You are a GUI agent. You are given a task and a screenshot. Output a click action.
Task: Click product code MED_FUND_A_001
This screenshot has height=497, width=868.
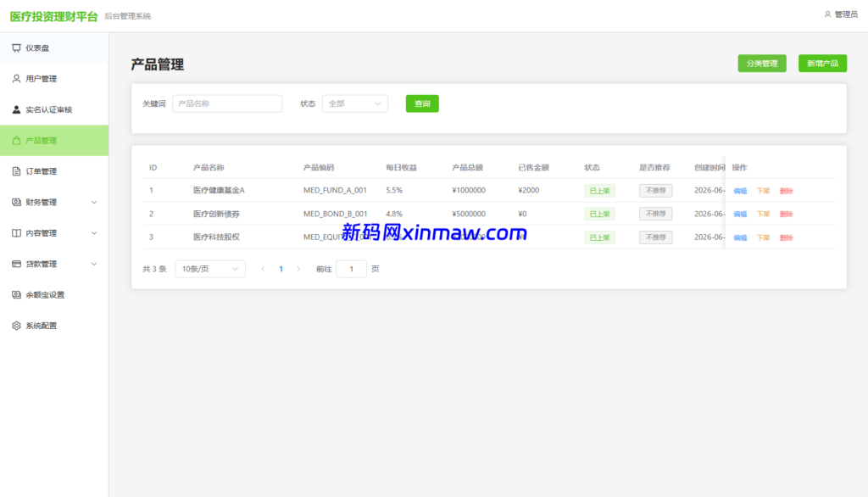335,190
